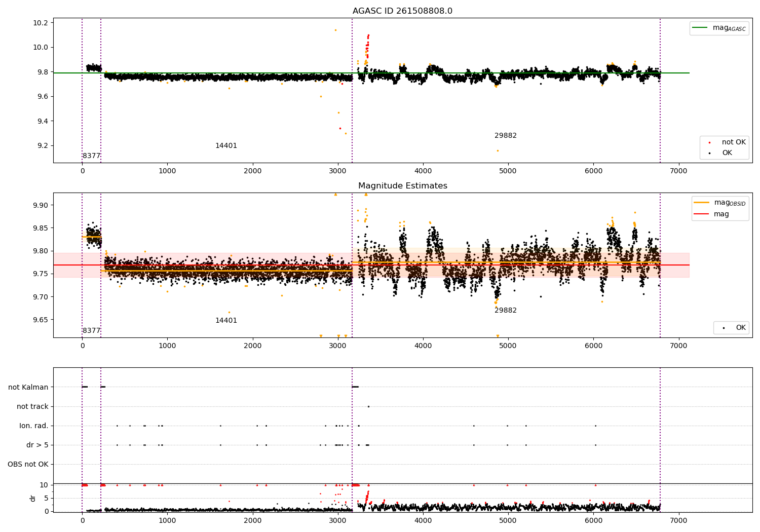760x532 pixels.
Task: Click the '9.2' y-axis tick label in top plot
Action: point(43,145)
